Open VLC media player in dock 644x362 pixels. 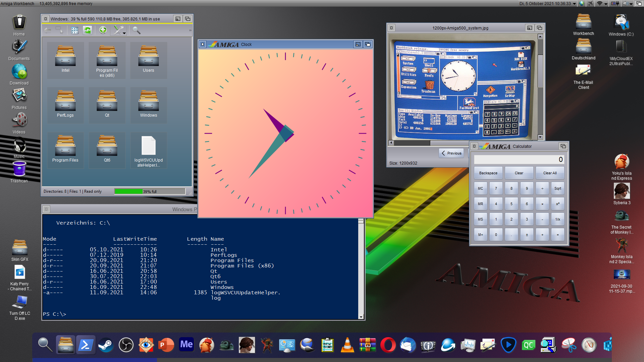pos(347,345)
